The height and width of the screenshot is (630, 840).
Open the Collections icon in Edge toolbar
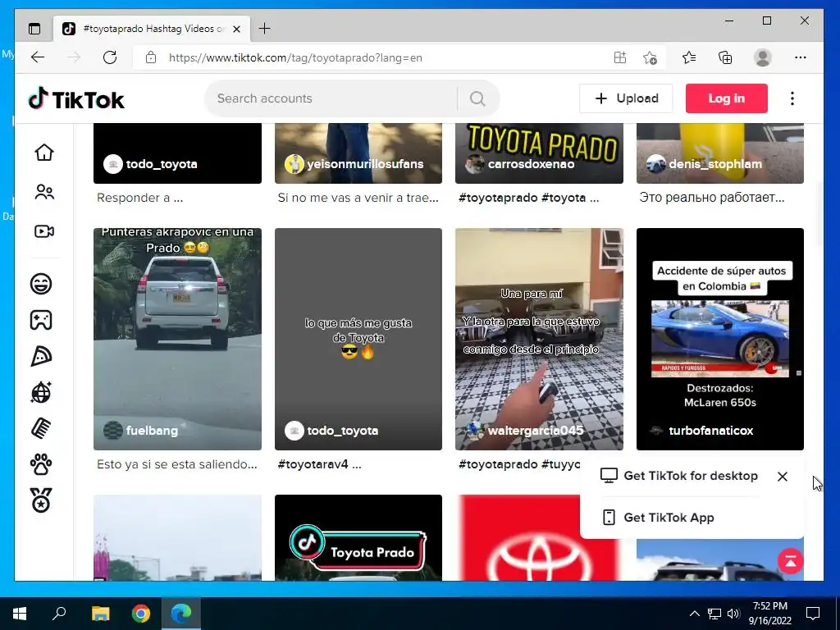pyautogui.click(x=725, y=57)
